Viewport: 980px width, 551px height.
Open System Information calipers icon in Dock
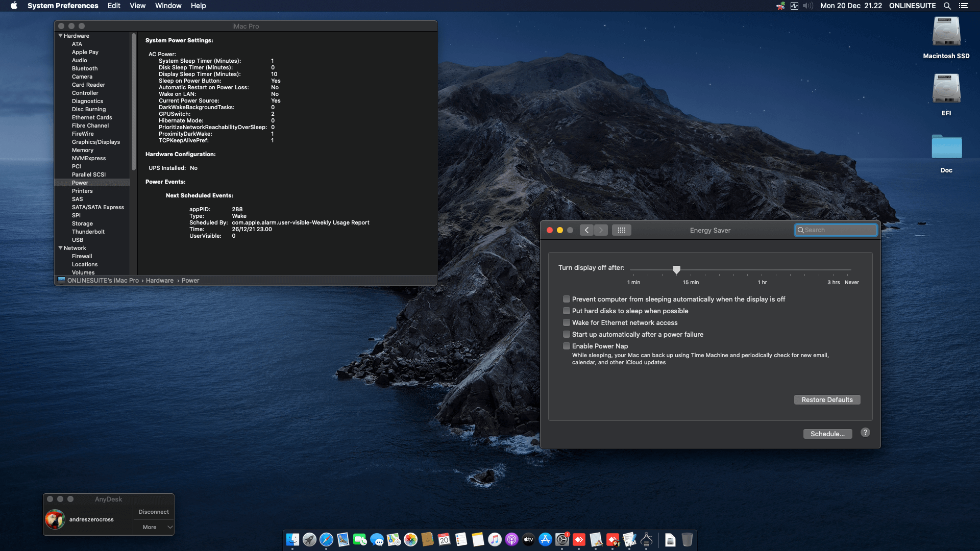[646, 539]
